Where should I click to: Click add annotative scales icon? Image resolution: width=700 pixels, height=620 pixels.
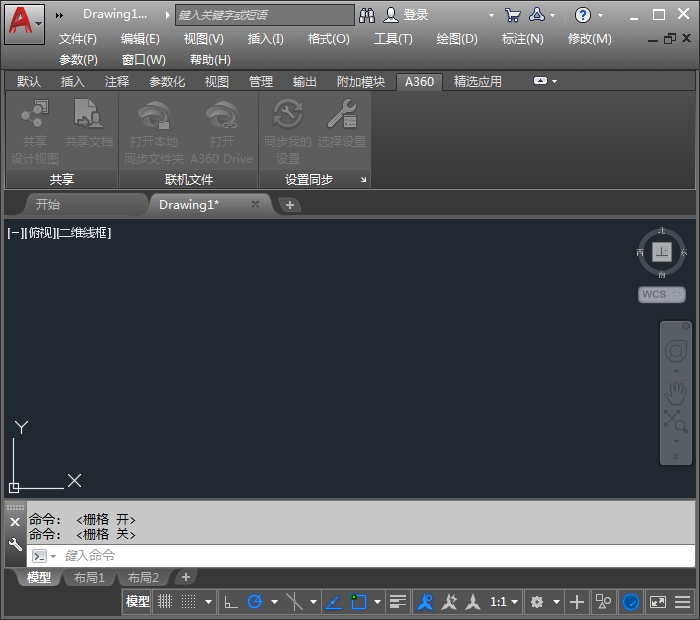click(x=449, y=602)
